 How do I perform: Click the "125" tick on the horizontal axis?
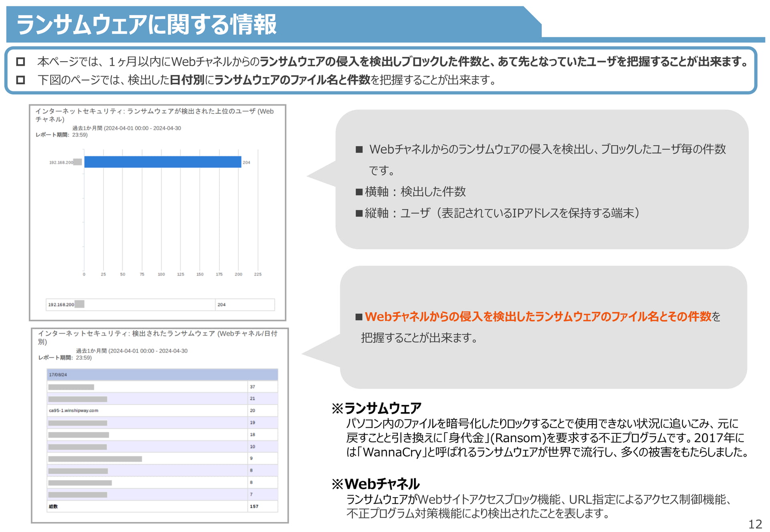180,274
